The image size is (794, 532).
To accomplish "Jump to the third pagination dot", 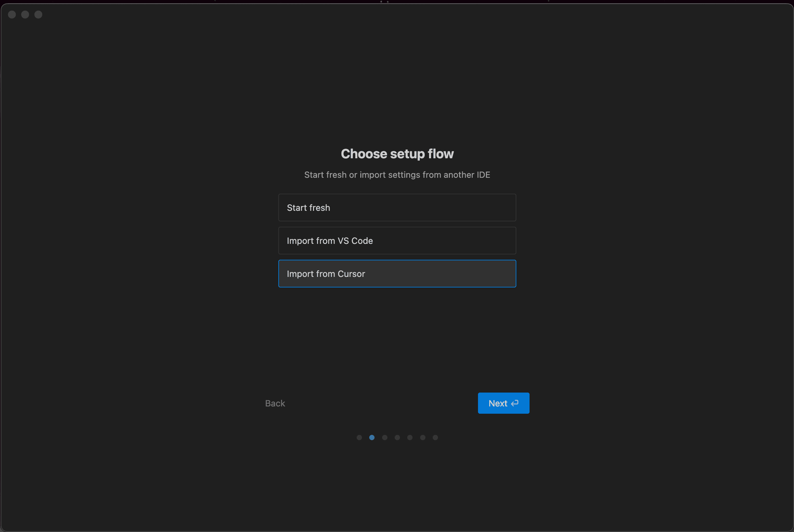I will [x=384, y=437].
